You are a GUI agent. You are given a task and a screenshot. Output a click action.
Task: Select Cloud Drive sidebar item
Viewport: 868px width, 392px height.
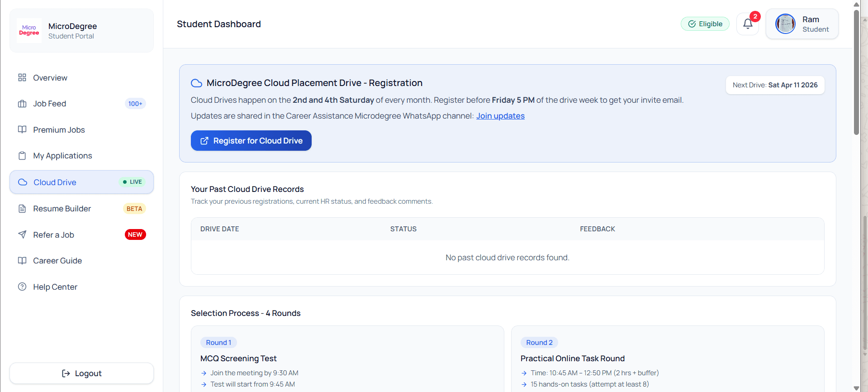point(55,182)
